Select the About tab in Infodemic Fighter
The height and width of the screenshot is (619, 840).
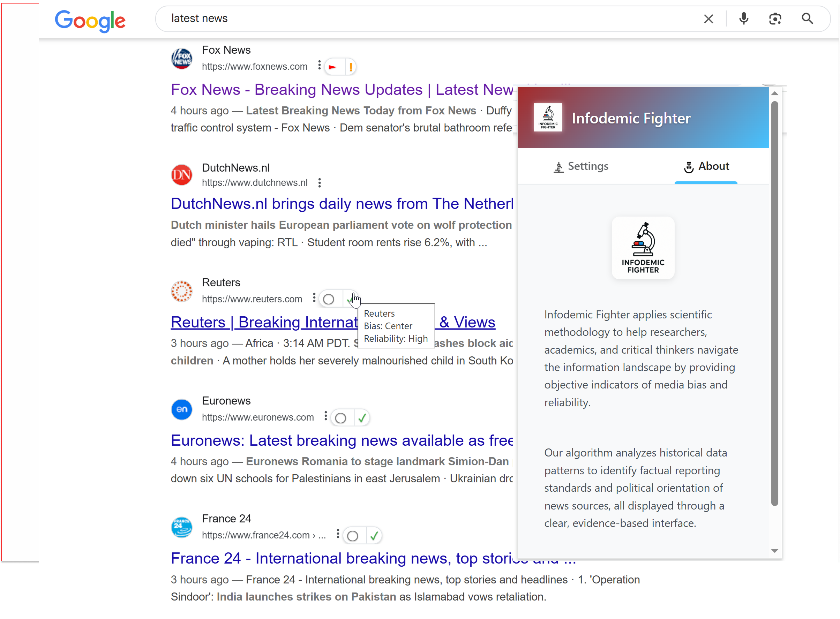pyautogui.click(x=706, y=166)
